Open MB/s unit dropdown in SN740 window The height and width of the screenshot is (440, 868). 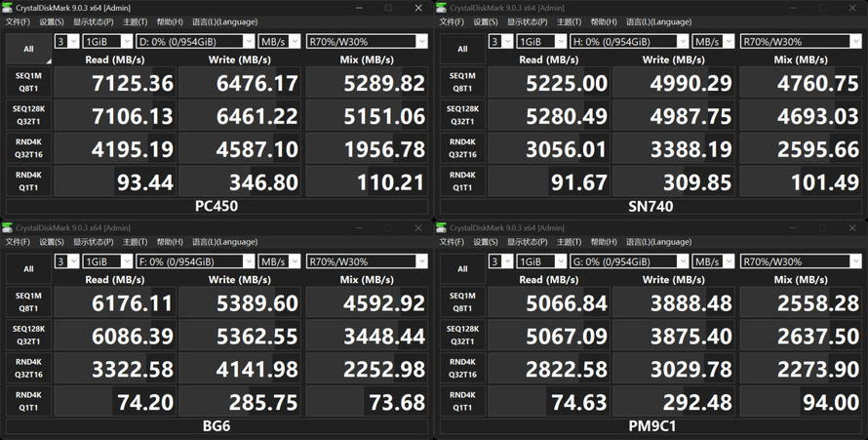(714, 42)
